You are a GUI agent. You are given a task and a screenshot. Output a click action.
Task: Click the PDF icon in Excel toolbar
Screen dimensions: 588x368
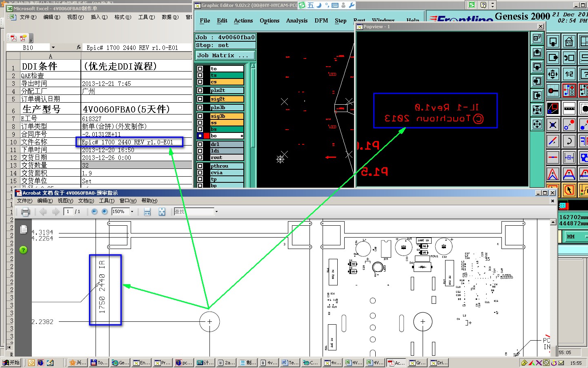click(14, 38)
